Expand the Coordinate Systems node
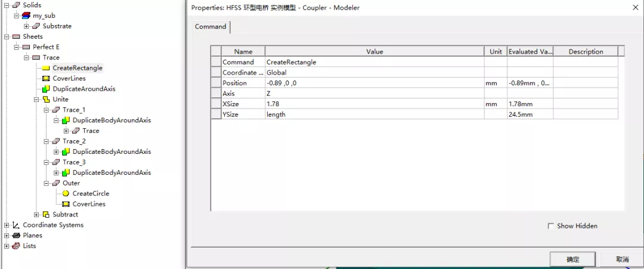Viewport: 644px width, 269px height. pos(7,225)
